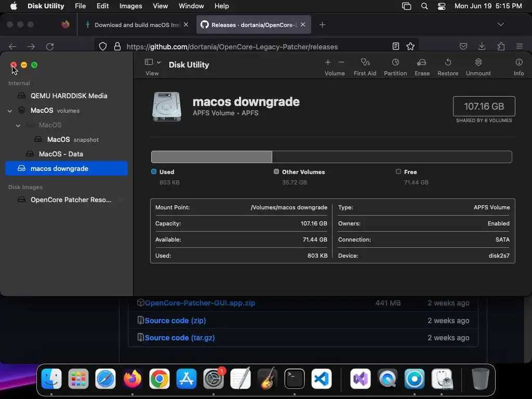Image resolution: width=532 pixels, height=399 pixels.
Task: List all Firefox tabs dropdown
Action: coord(501,24)
